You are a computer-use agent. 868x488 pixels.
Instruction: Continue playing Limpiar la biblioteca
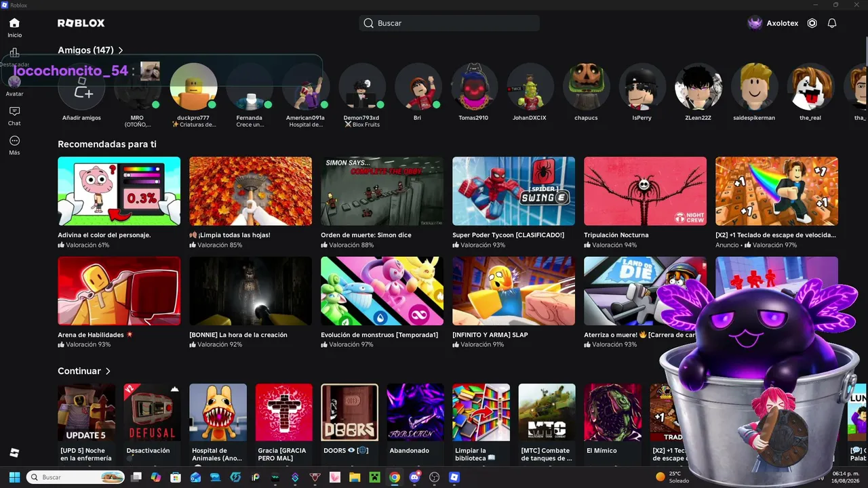pos(481,412)
